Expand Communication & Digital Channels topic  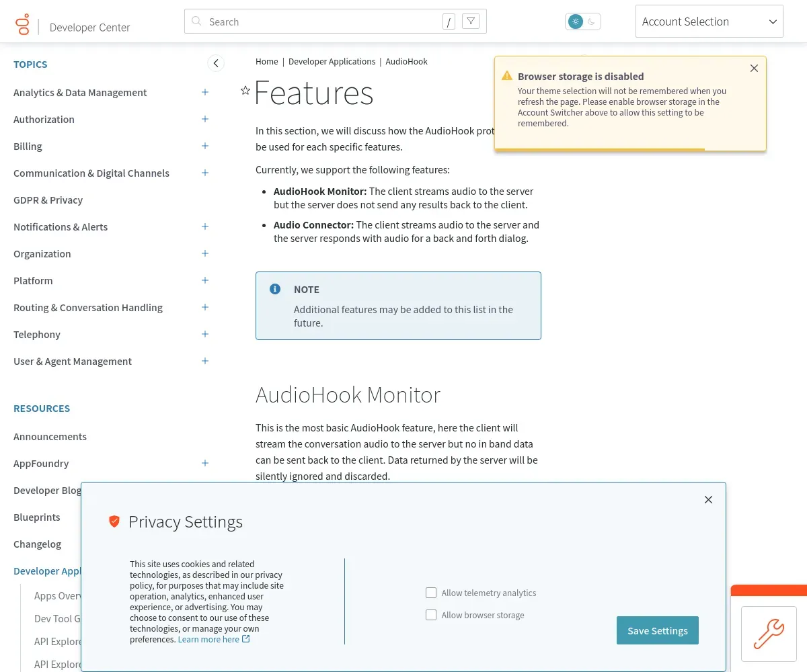tap(205, 173)
